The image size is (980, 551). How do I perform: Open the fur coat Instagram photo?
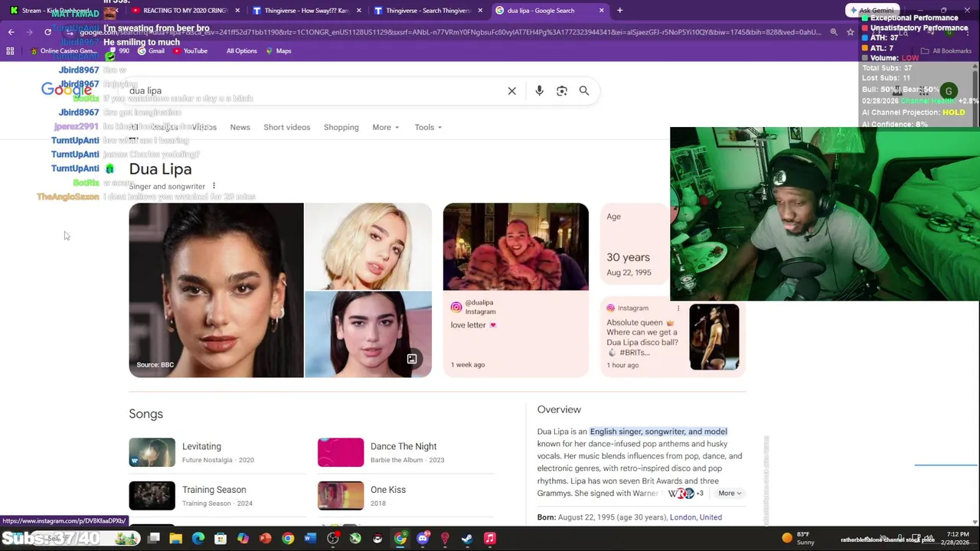[515, 246]
